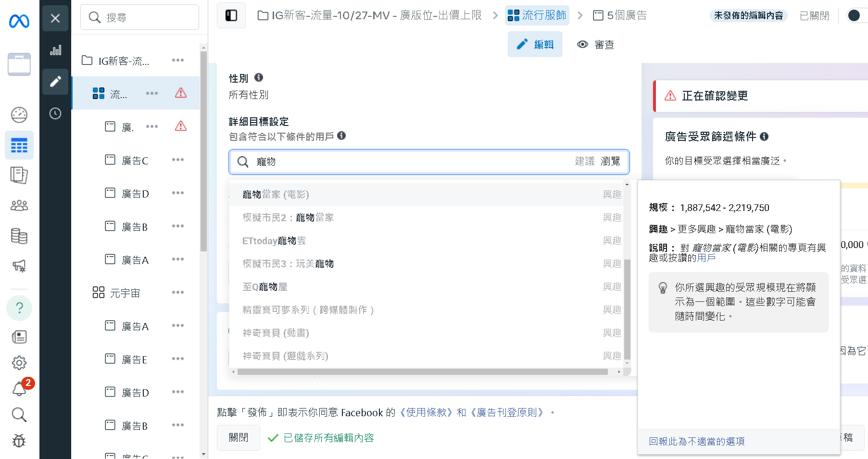This screenshot has height=459, width=868.
Task: Open the megaphone advertising settings icon
Action: coord(19,266)
